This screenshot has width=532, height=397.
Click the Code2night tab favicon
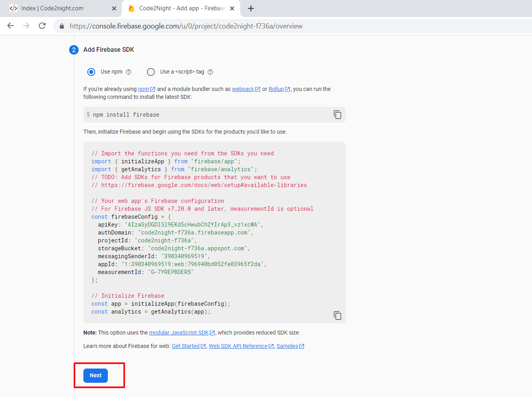(13, 8)
